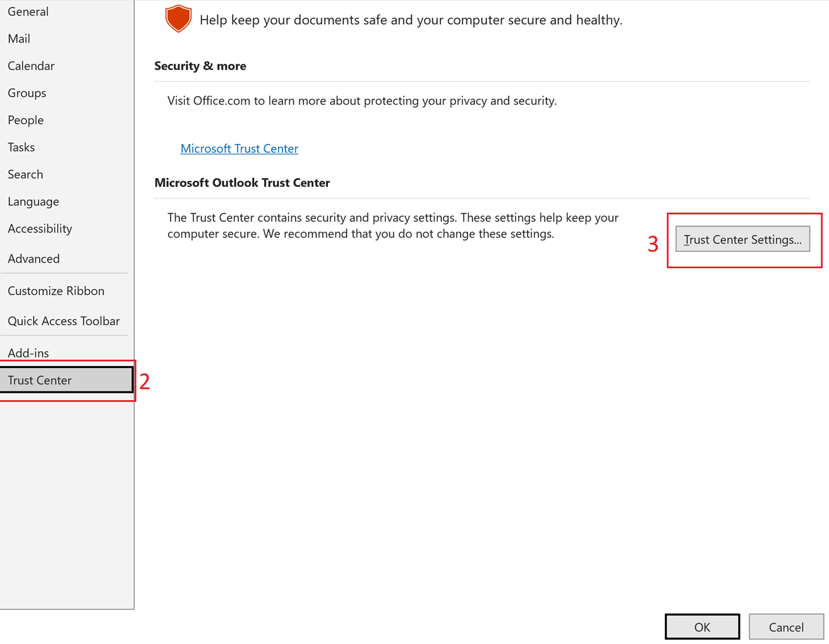Select Tasks in the options sidebar

(21, 147)
